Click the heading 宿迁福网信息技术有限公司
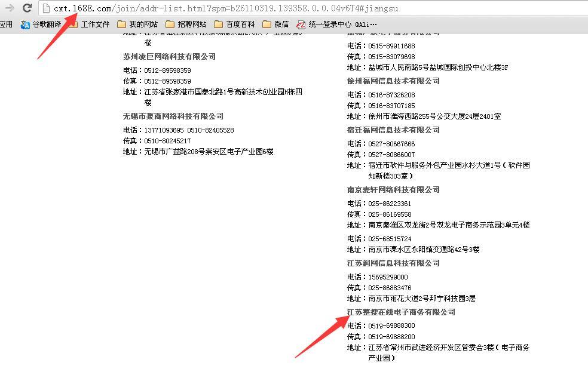588x378 pixels. [x=393, y=130]
